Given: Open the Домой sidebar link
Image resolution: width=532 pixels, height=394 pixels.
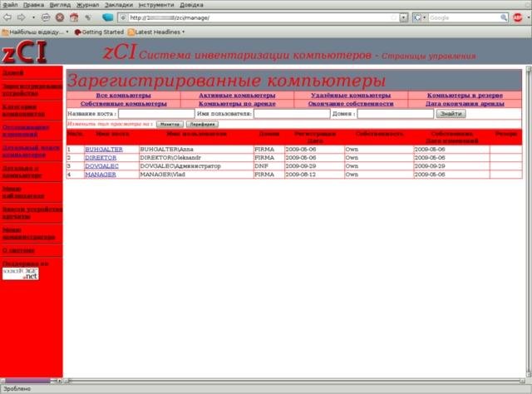Looking at the screenshot, I should (13, 72).
